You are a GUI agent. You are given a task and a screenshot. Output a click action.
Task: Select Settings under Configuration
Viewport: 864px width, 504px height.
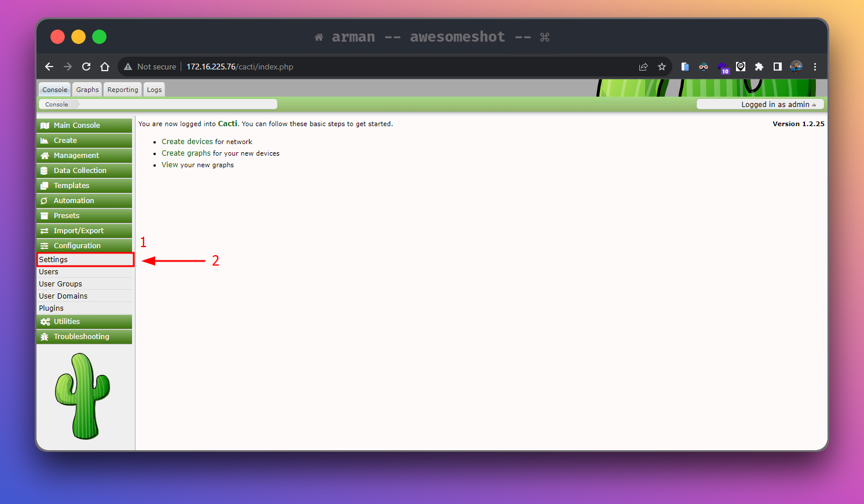point(53,260)
